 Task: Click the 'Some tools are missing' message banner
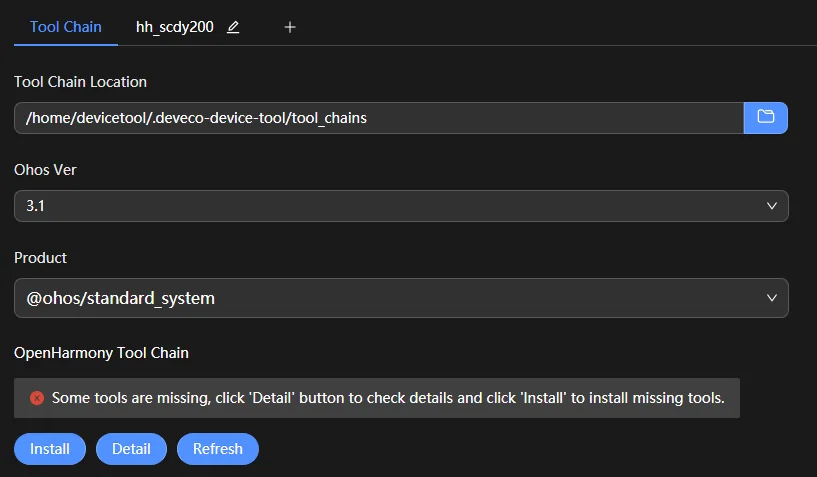[x=377, y=398]
